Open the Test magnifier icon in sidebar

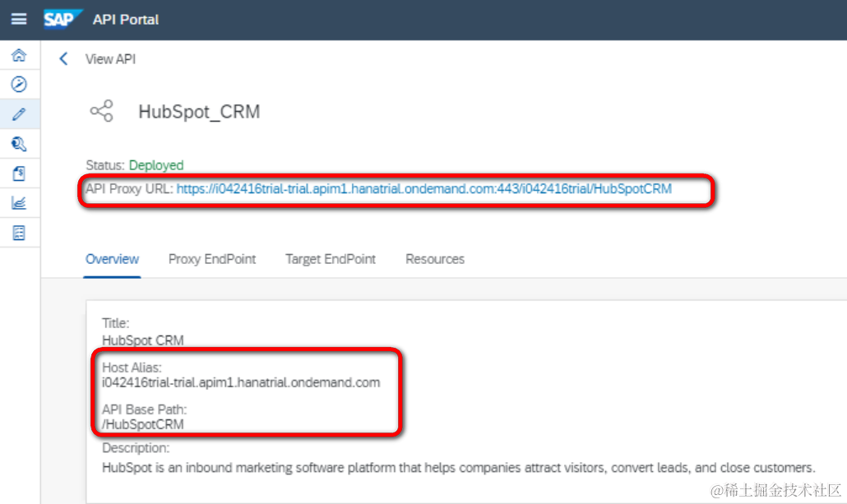(x=19, y=144)
